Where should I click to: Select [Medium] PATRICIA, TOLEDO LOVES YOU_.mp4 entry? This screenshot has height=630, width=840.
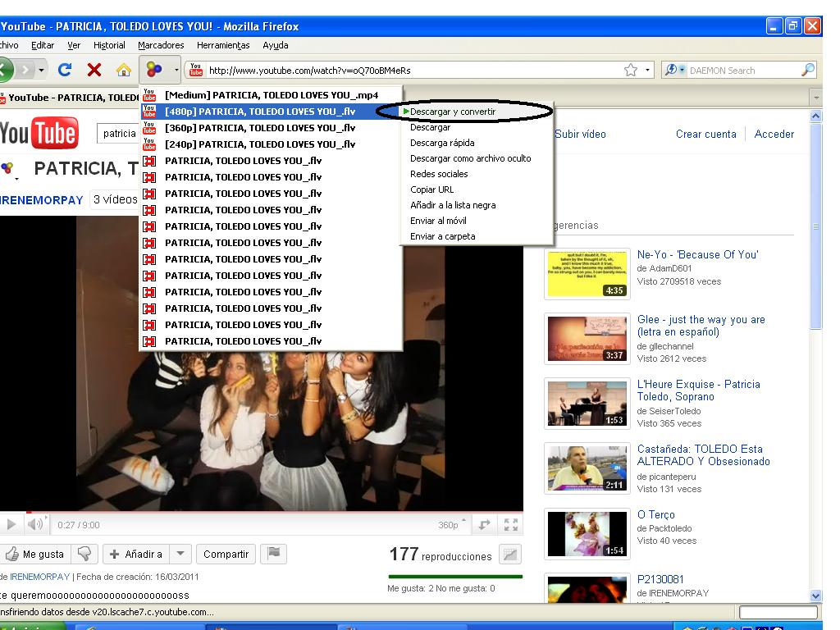click(271, 95)
